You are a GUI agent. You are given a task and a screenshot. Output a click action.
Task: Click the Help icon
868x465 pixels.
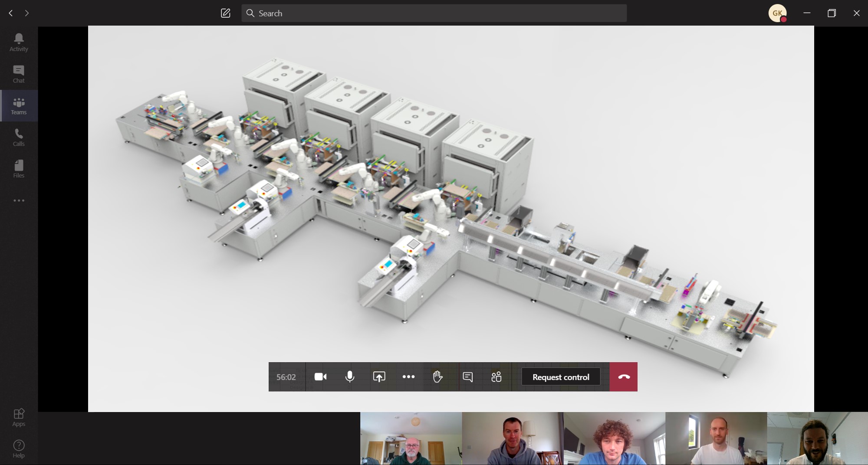point(18,448)
